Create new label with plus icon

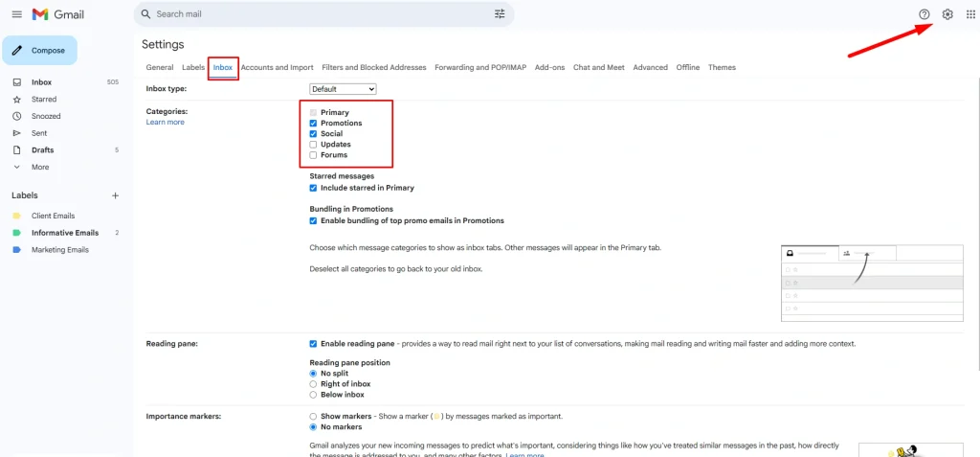pos(115,195)
